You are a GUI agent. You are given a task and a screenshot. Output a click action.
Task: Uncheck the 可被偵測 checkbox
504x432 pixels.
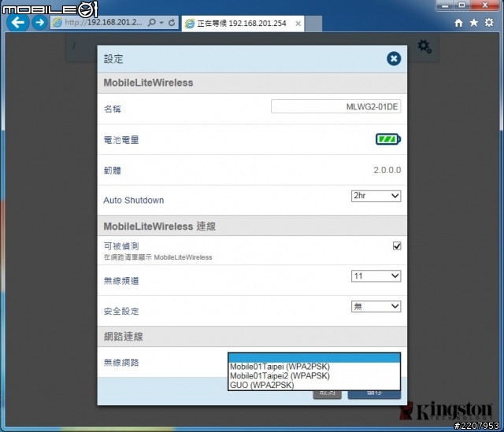click(x=397, y=246)
